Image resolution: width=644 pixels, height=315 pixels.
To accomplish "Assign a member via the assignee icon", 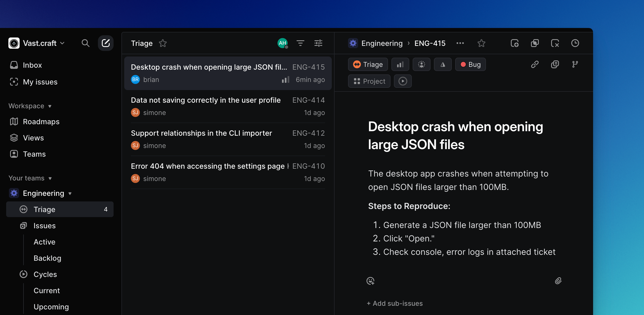I will (422, 64).
